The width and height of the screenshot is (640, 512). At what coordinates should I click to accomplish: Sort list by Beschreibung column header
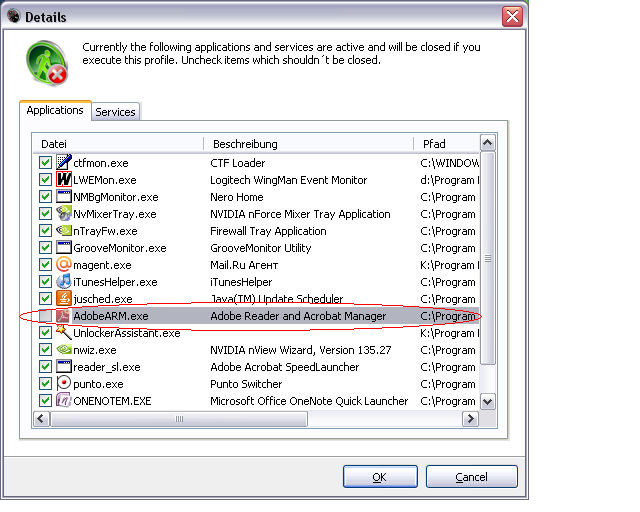tap(308, 144)
